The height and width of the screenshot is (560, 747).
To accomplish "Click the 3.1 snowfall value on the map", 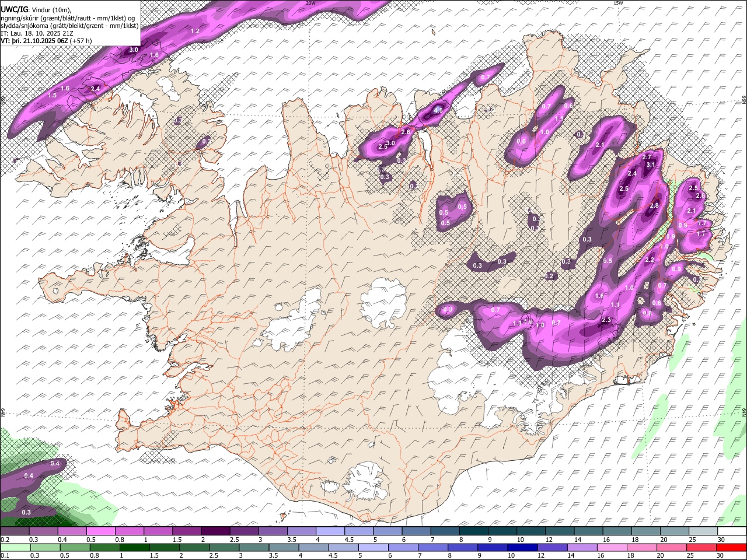I will pos(651,165).
